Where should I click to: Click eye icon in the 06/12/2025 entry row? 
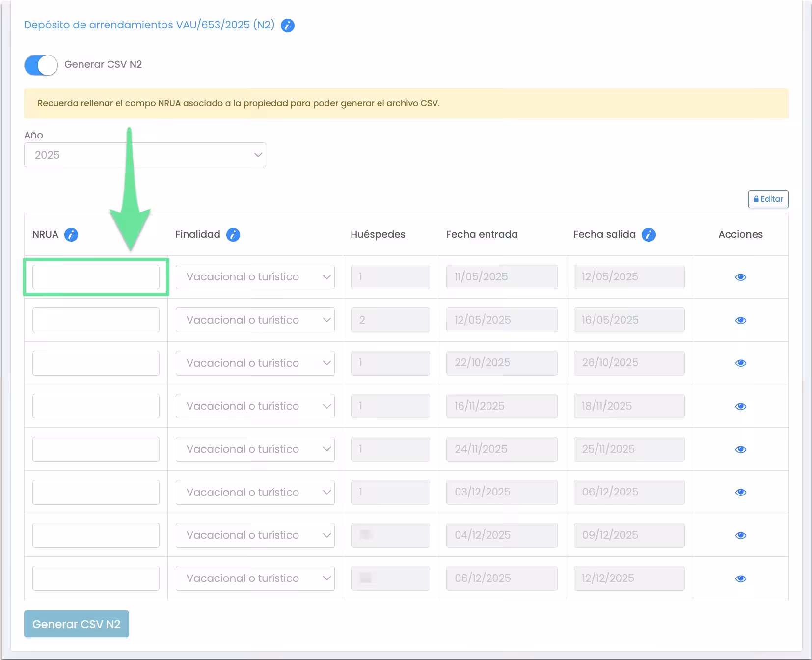click(x=740, y=578)
